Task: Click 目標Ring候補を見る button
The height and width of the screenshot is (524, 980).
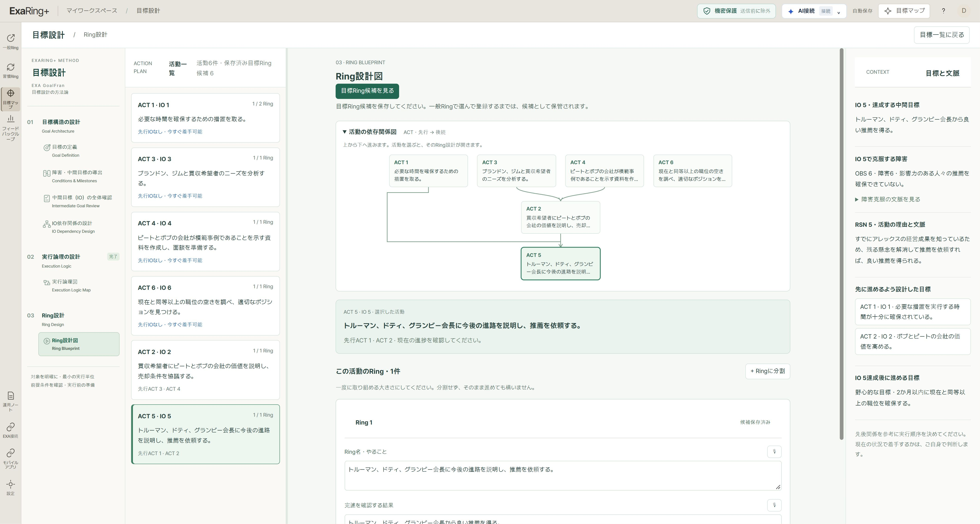Action: (367, 91)
